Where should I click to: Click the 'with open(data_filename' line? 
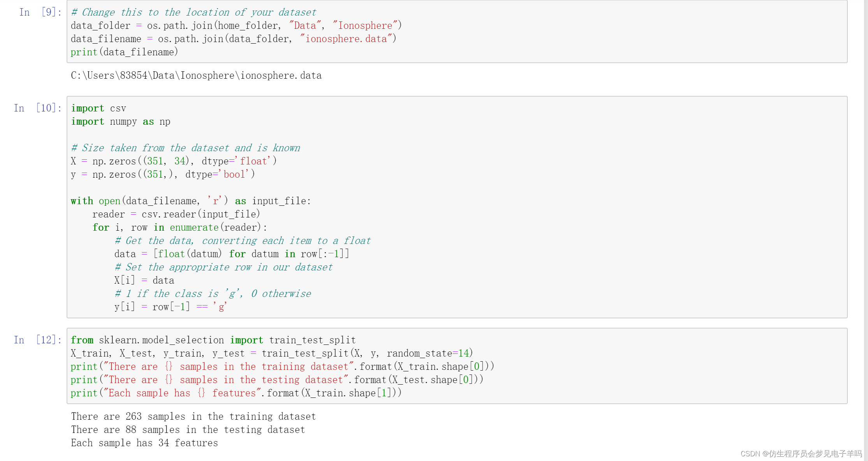[191, 201]
